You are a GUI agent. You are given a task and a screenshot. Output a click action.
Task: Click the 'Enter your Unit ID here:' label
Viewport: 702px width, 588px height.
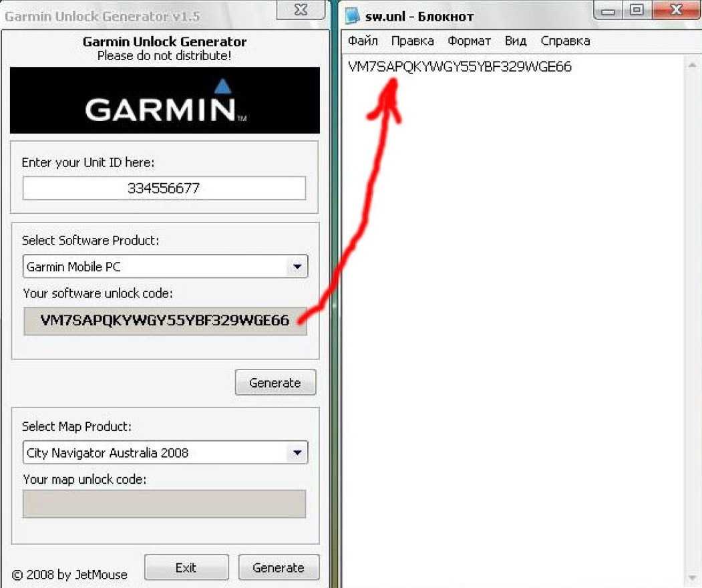pyautogui.click(x=88, y=162)
